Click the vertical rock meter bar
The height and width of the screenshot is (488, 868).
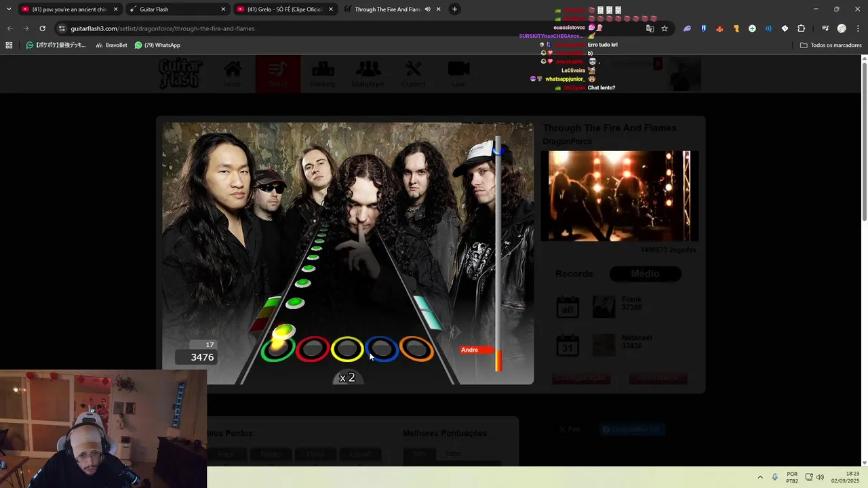pos(498,253)
